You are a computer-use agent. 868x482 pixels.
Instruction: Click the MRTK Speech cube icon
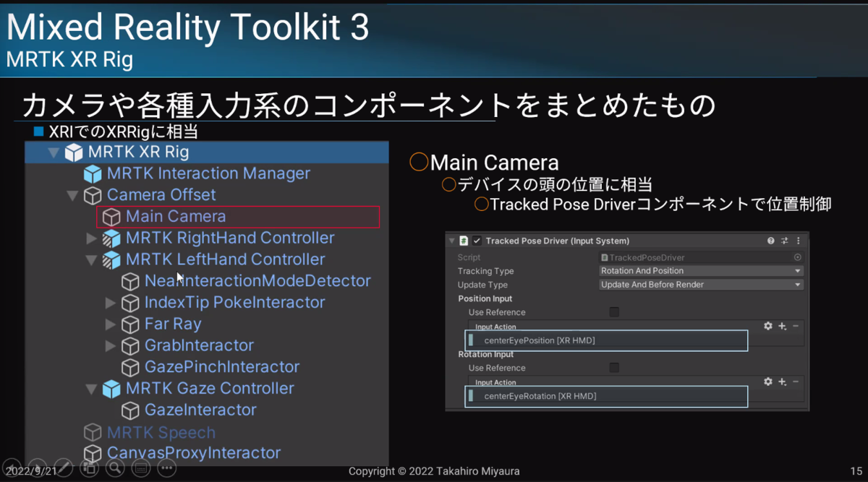click(93, 433)
